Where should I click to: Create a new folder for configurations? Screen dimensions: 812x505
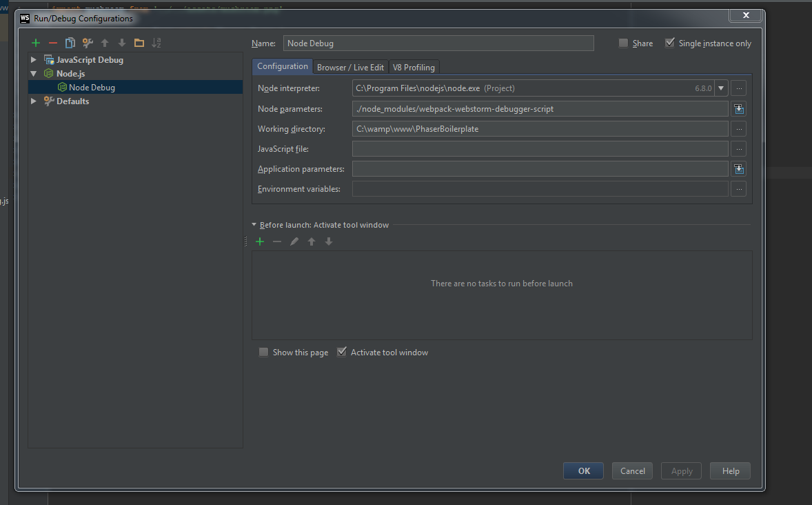pos(139,43)
